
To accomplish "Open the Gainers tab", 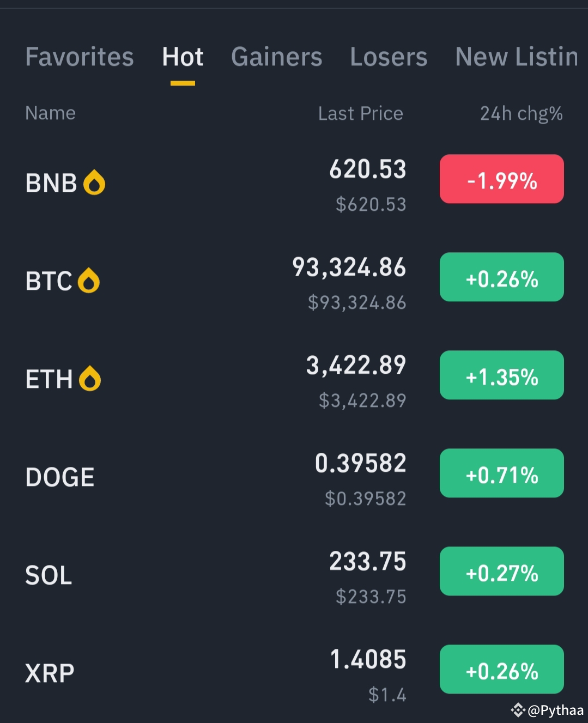I will coord(277,57).
